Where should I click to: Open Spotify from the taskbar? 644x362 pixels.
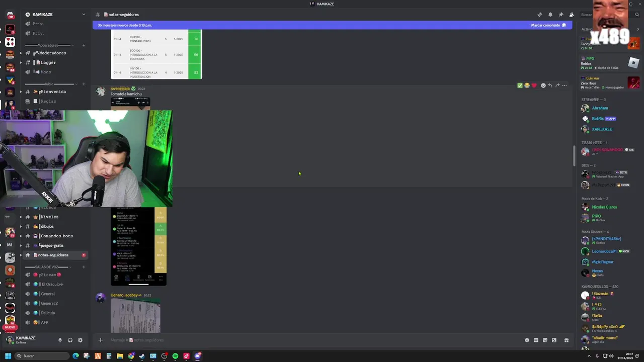[x=175, y=356]
